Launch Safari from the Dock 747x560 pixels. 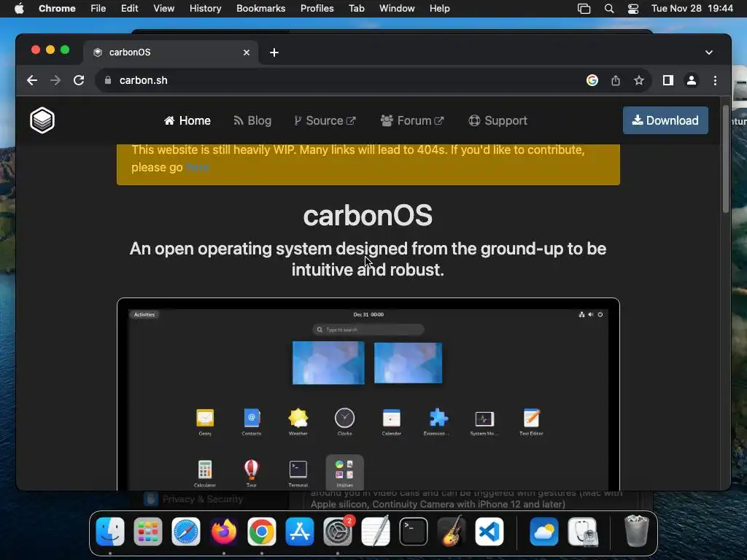click(x=186, y=532)
